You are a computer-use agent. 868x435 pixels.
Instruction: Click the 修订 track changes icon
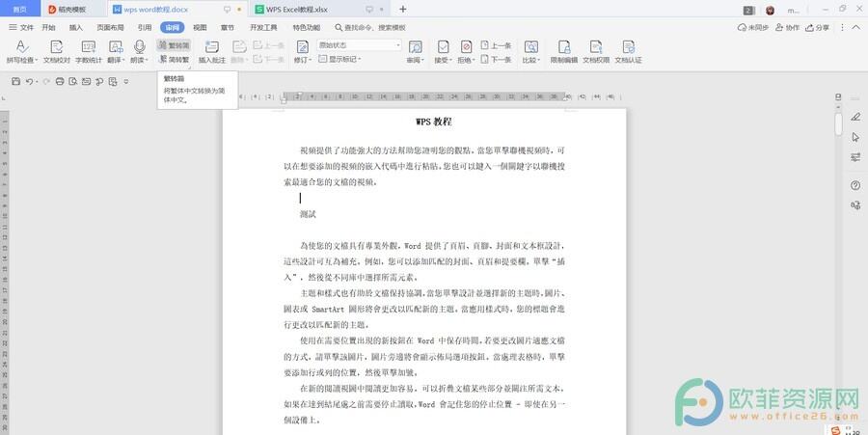click(x=302, y=46)
